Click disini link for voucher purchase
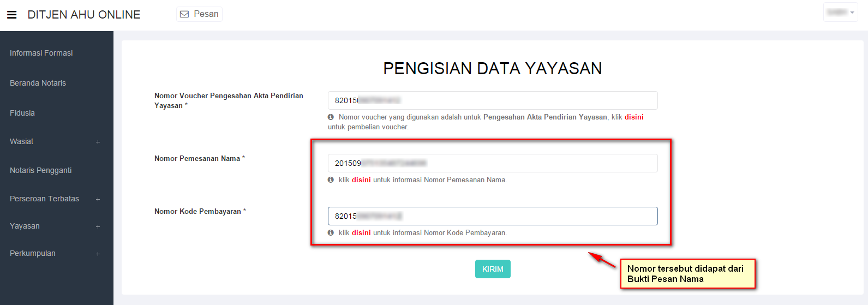The width and height of the screenshot is (868, 305). [x=634, y=117]
